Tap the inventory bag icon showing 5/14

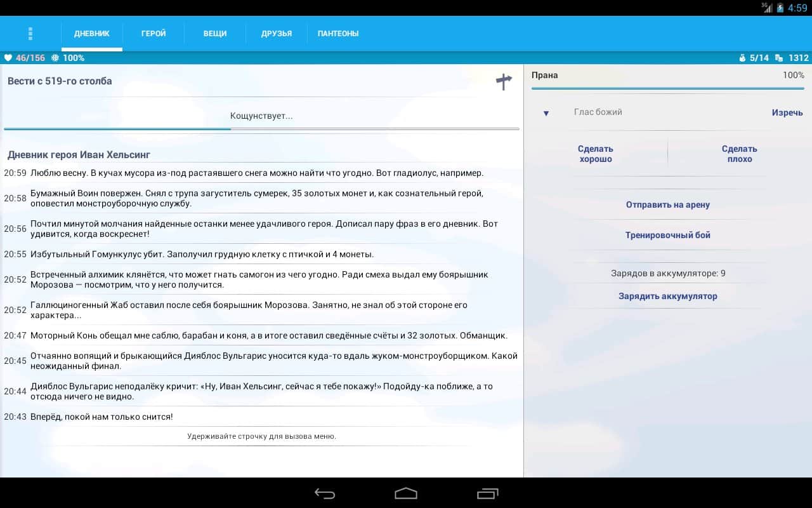tap(742, 58)
